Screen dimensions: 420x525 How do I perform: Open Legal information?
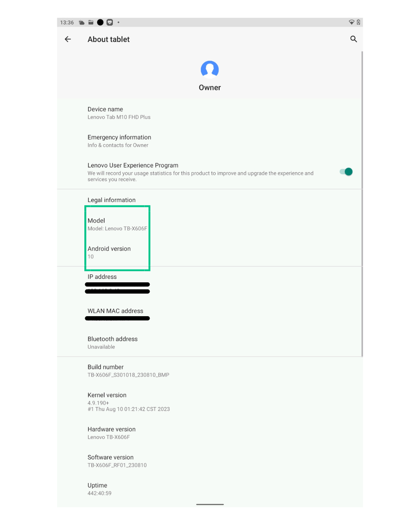[210, 200]
